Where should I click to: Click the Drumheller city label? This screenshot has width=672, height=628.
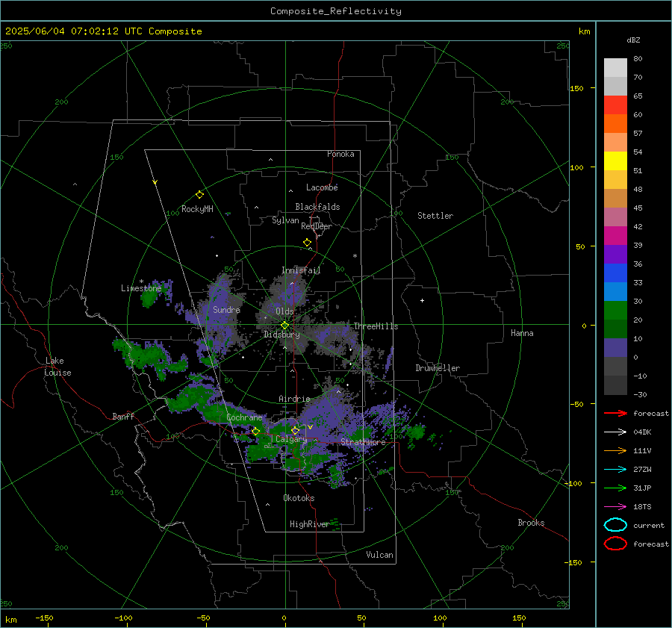438,368
